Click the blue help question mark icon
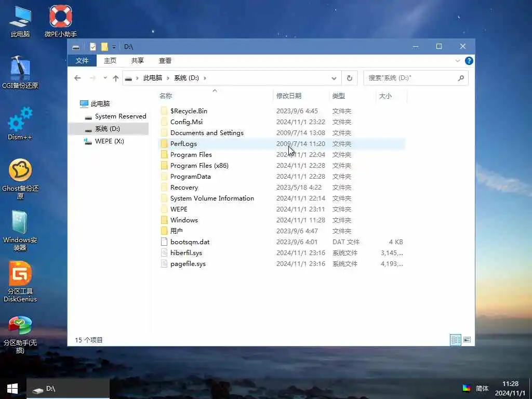The height and width of the screenshot is (399, 532). pos(469,61)
